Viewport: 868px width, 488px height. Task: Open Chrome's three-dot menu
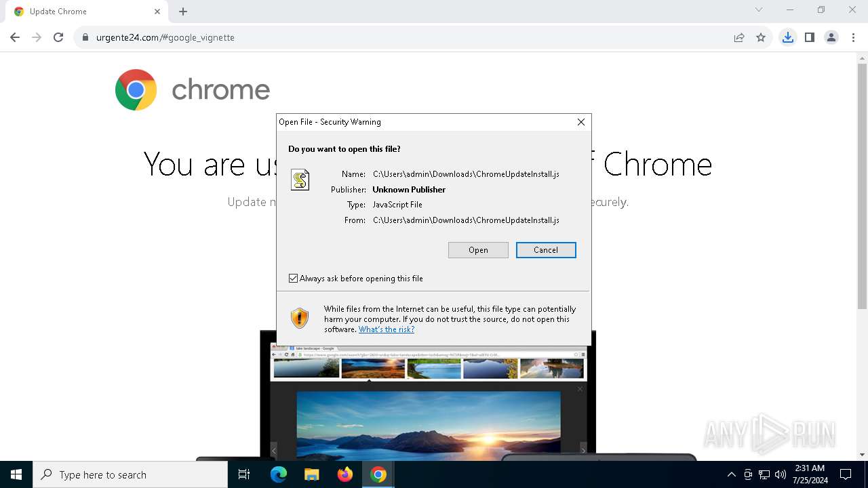tap(853, 37)
